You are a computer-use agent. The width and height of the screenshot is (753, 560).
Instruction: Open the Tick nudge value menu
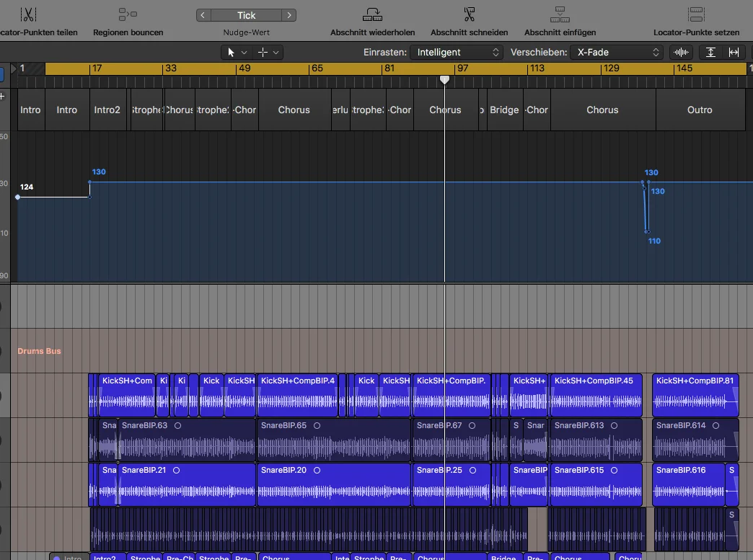click(247, 15)
